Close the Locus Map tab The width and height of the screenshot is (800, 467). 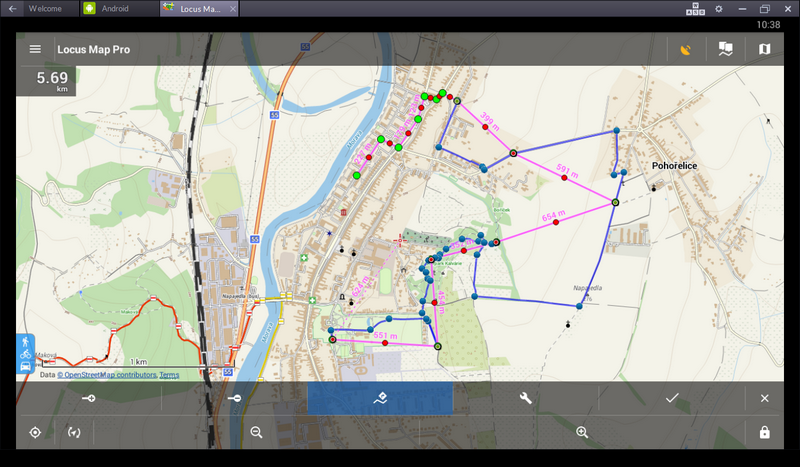pos(233,9)
